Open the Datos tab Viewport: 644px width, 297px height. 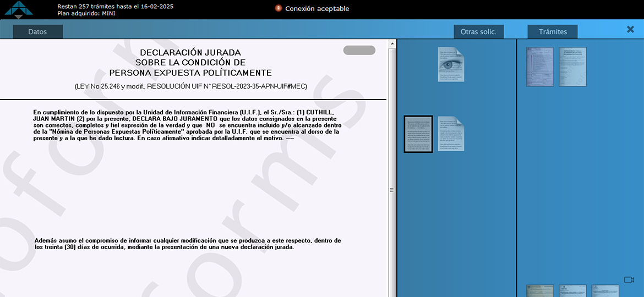click(37, 32)
